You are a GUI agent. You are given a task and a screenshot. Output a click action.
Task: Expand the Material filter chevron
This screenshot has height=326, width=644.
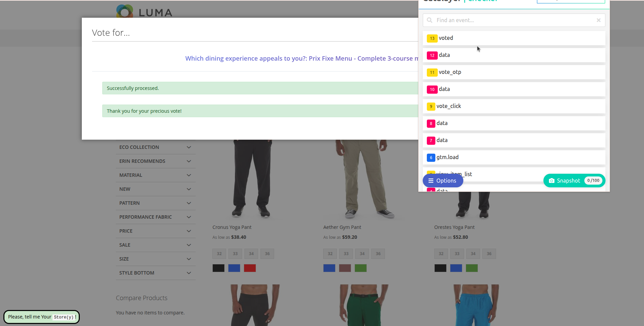tap(189, 175)
